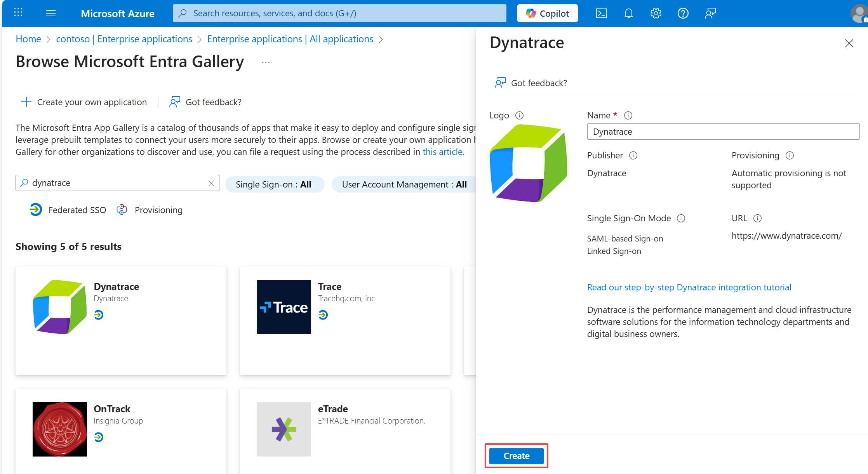Screen dimensions: 868x474
Task: Open the ellipsis menu beside the gallery title
Action: [266, 62]
